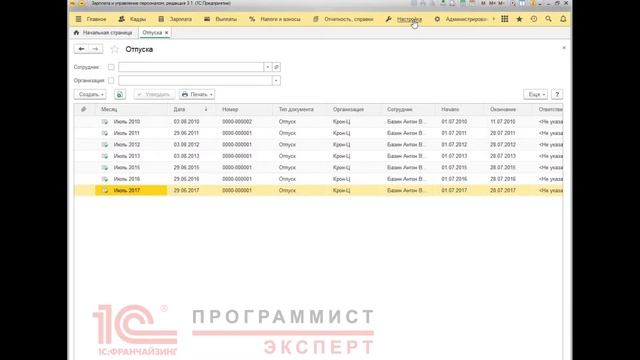This screenshot has height=360, width=640.
Task: Open the Печать dropdown button
Action: click(197, 94)
